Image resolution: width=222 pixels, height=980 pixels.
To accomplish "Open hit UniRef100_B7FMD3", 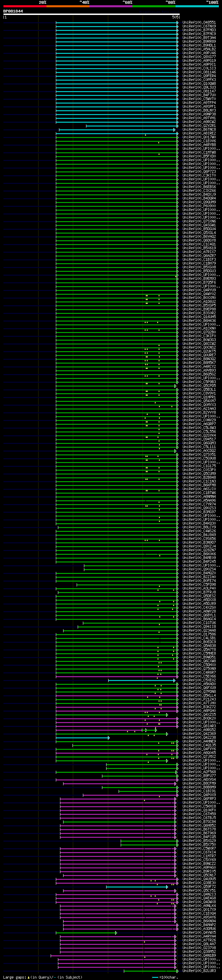I will (199, 30).
